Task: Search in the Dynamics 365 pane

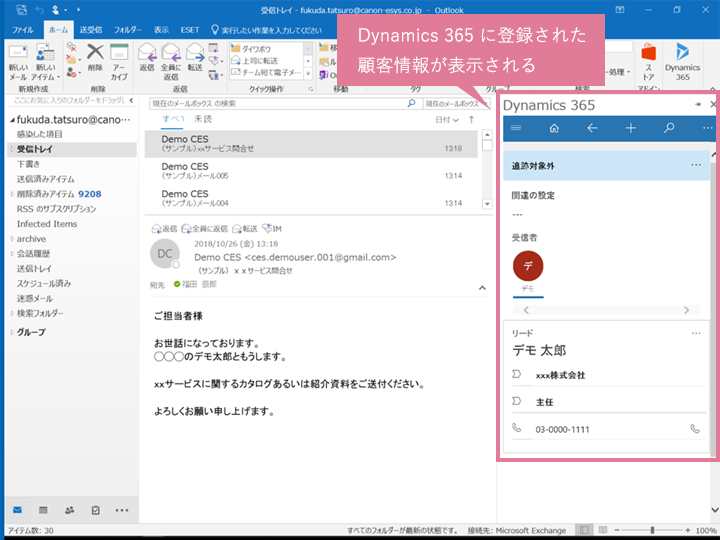Action: click(x=669, y=128)
